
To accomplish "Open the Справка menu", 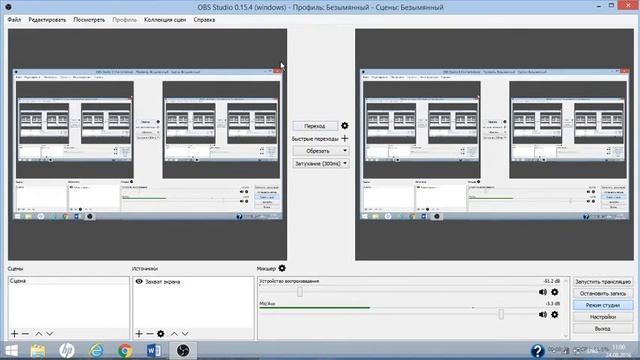I will 204,20.
